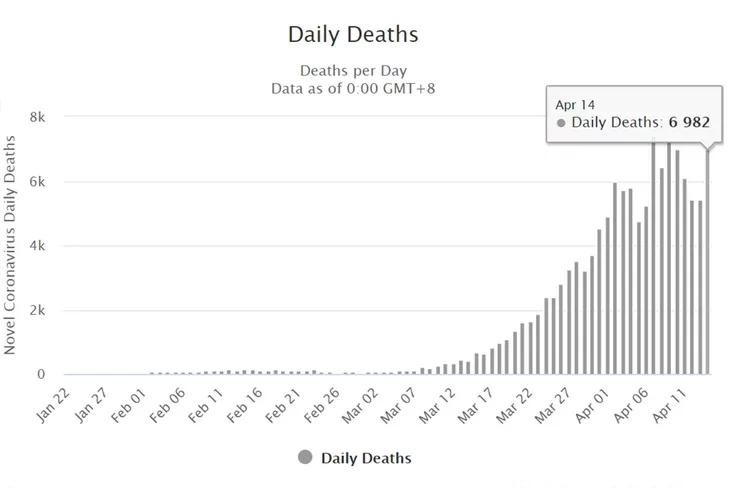Click the Daily Deaths chart title
Screen dimensions: 732x488
point(353,34)
